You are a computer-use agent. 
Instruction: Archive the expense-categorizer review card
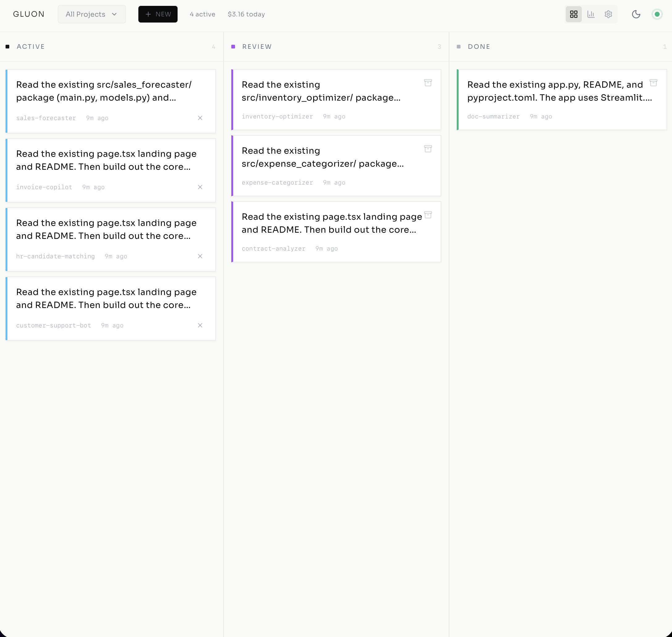tap(428, 149)
